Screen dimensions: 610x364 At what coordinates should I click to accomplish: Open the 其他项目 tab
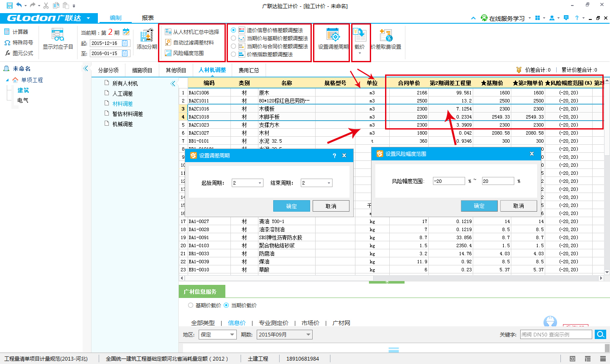pyautogui.click(x=176, y=70)
